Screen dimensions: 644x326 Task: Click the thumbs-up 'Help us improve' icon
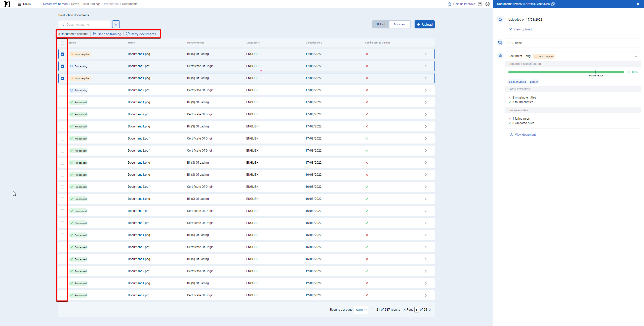tap(450, 4)
